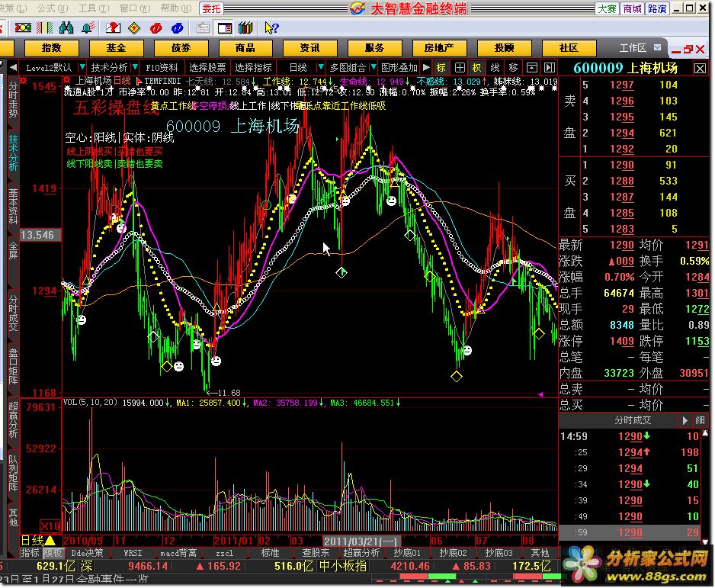The image size is (715, 588).
Task: Click the panel collapse-up icon in chart toolbar
Action: click(x=532, y=68)
